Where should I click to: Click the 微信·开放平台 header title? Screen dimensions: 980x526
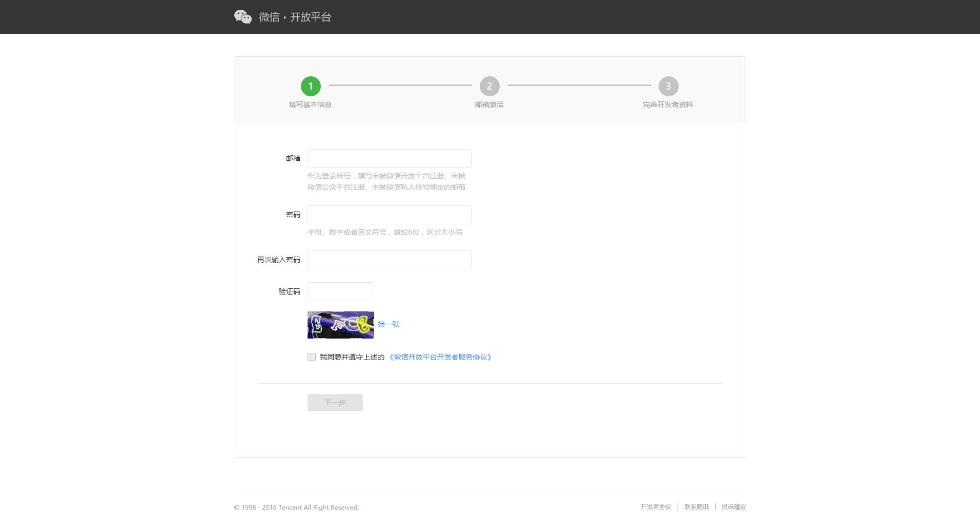294,16
